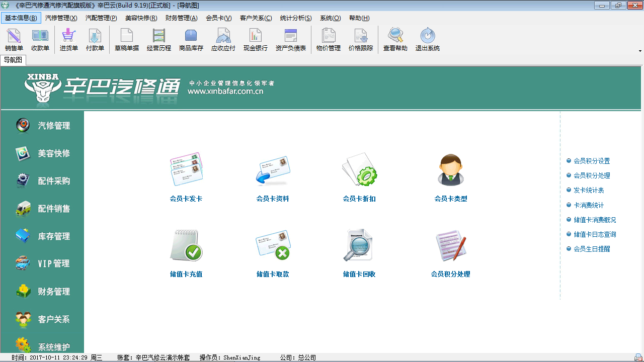Image resolution: width=644 pixels, height=362 pixels.
Task: Switch to the 导航图 tab
Action: (x=13, y=60)
